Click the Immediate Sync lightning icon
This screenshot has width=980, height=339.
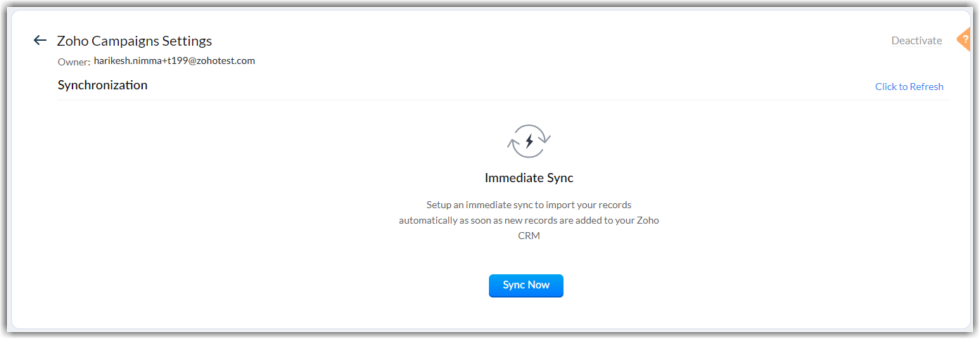[529, 141]
